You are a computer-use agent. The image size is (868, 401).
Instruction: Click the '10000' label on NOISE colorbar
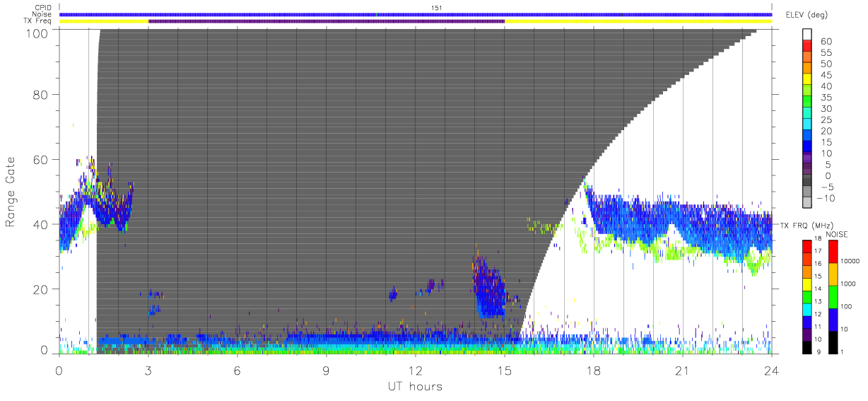(852, 262)
